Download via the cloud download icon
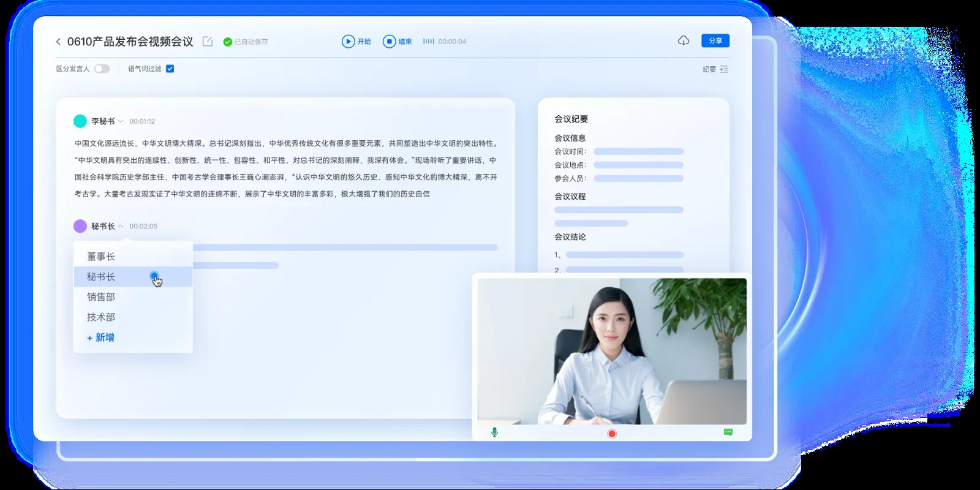Image resolution: width=980 pixels, height=490 pixels. coord(684,40)
